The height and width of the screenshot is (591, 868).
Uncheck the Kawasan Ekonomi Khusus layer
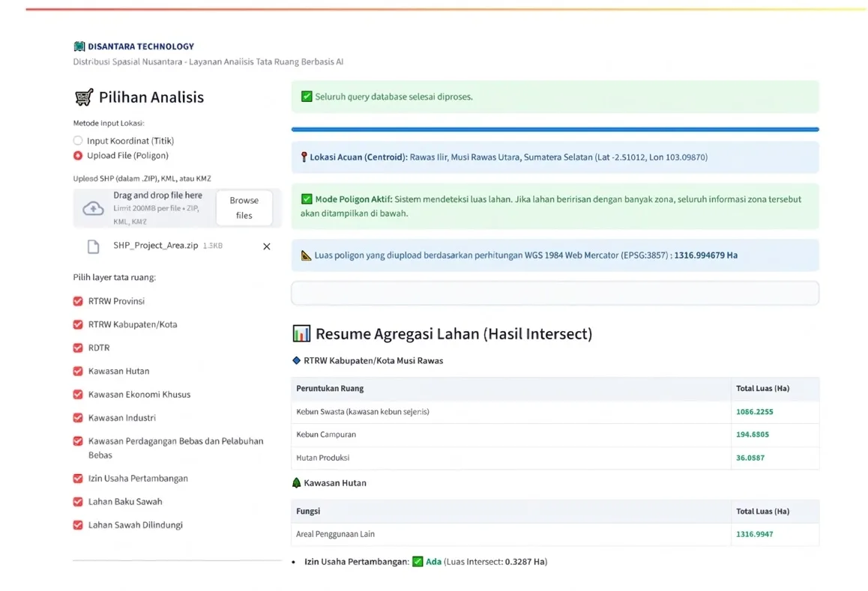77,394
